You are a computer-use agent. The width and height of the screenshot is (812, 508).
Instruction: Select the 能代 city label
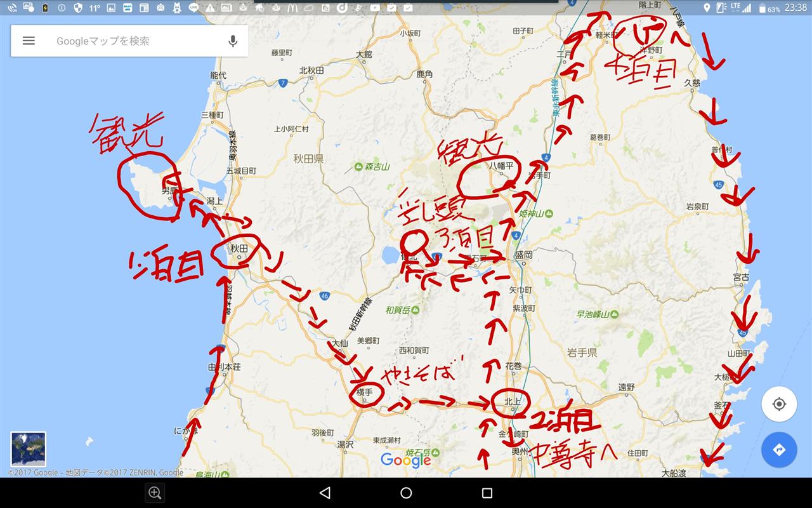pos(218,75)
